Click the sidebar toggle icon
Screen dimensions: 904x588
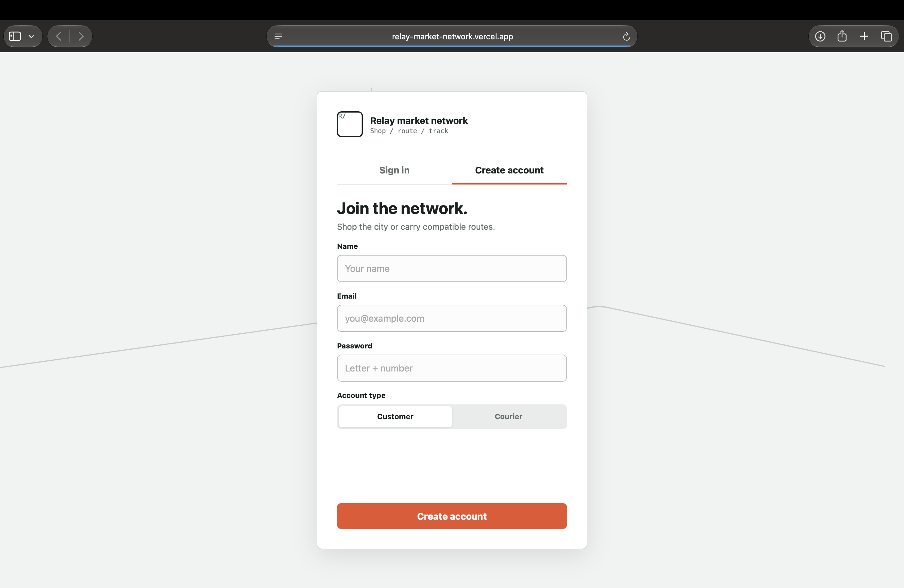click(15, 37)
